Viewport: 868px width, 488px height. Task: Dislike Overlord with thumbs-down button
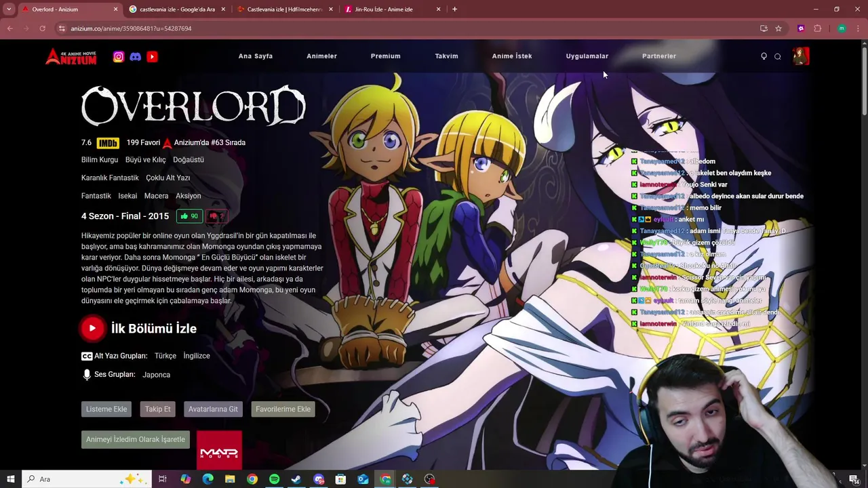[x=217, y=216]
